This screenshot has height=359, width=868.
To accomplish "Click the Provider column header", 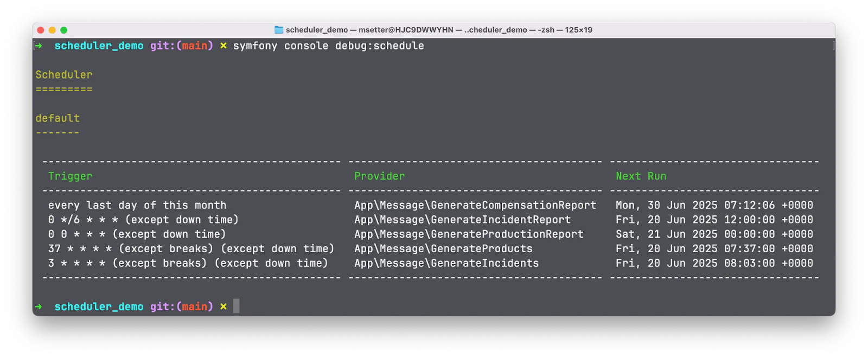I will pyautogui.click(x=379, y=176).
